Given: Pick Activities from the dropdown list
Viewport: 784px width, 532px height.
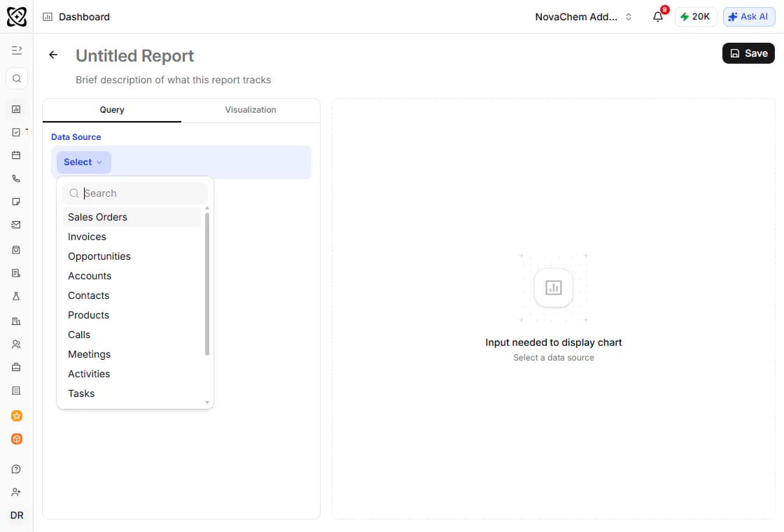Looking at the screenshot, I should coord(132,374).
